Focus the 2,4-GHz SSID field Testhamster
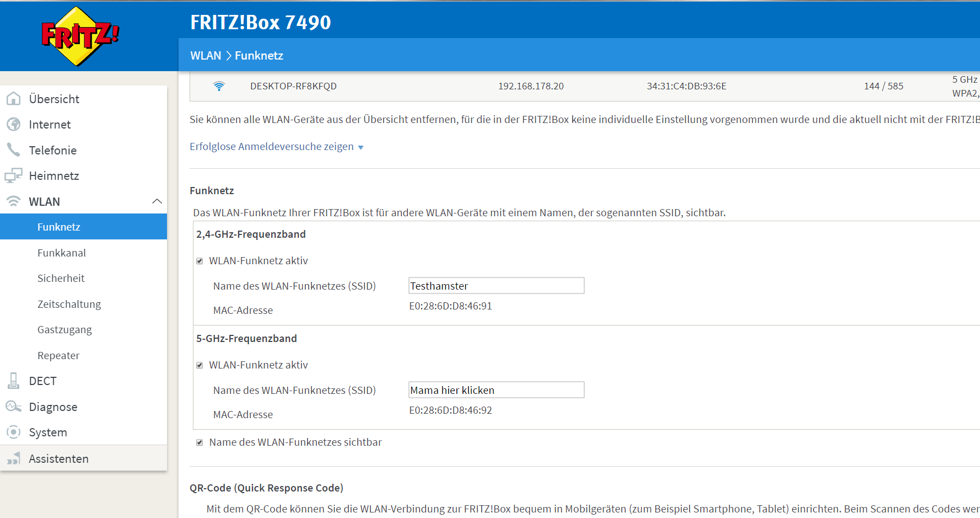Viewport: 980px width, 518px height. pyautogui.click(x=497, y=286)
